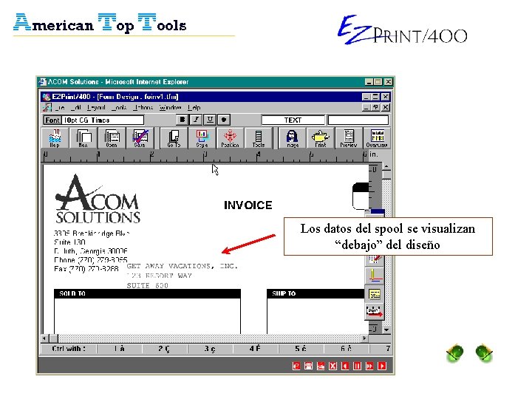Click the '3 ç' status bar key

210,349
